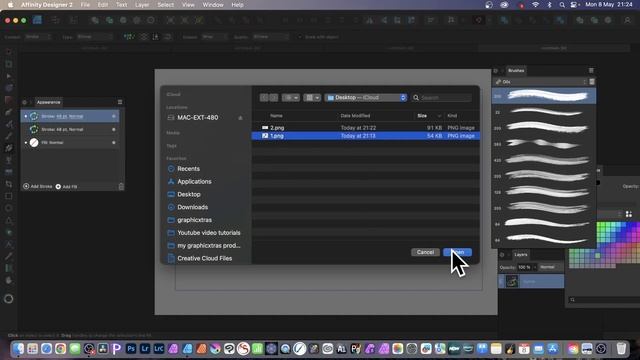Click the Cancel button in dialog
This screenshot has height=360, width=640.
tap(425, 252)
